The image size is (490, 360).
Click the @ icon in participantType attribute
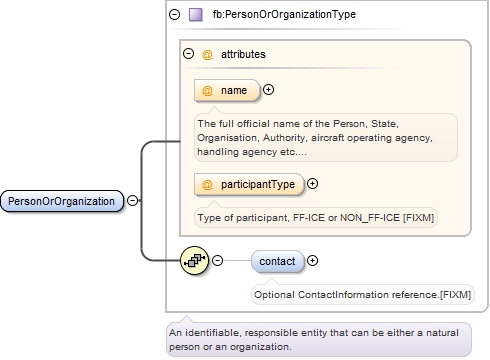click(207, 184)
